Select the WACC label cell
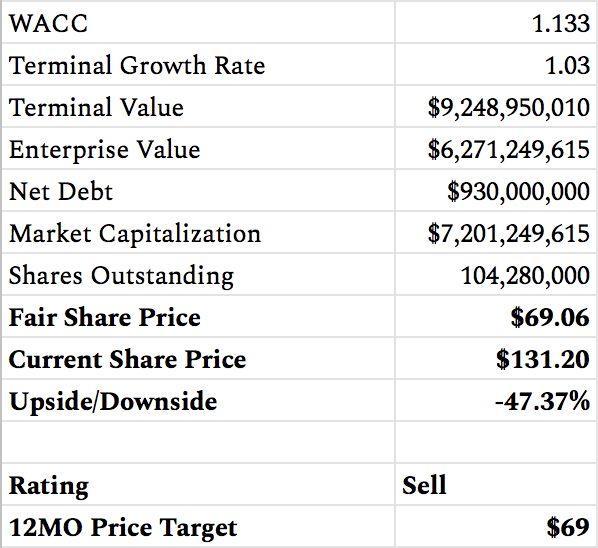This screenshot has height=548, width=598. [x=198, y=22]
